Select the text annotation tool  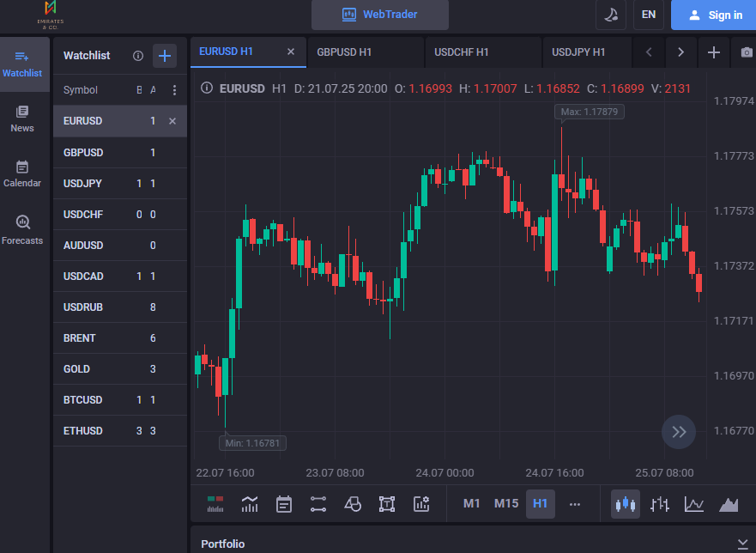pyautogui.click(x=387, y=504)
